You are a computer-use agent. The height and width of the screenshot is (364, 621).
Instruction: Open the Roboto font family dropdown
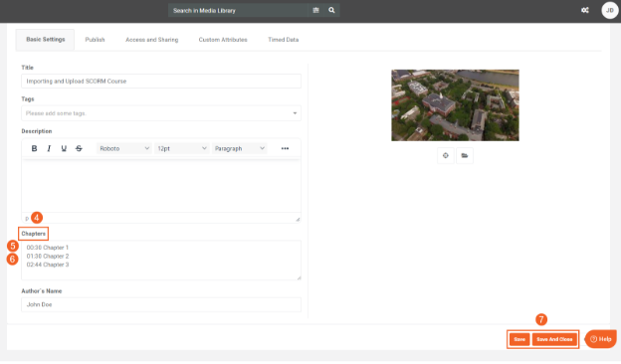click(x=124, y=148)
